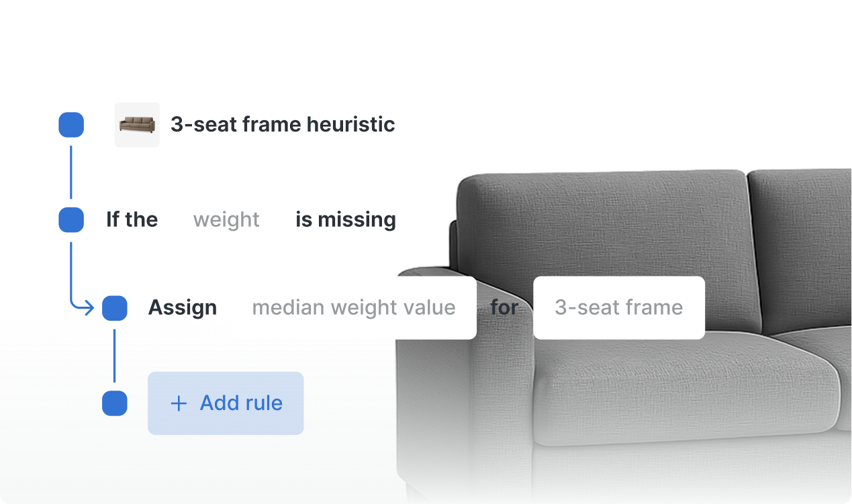Click the 3-seat frame heuristic title
Viewport: 852px width, 504px height.
283,125
